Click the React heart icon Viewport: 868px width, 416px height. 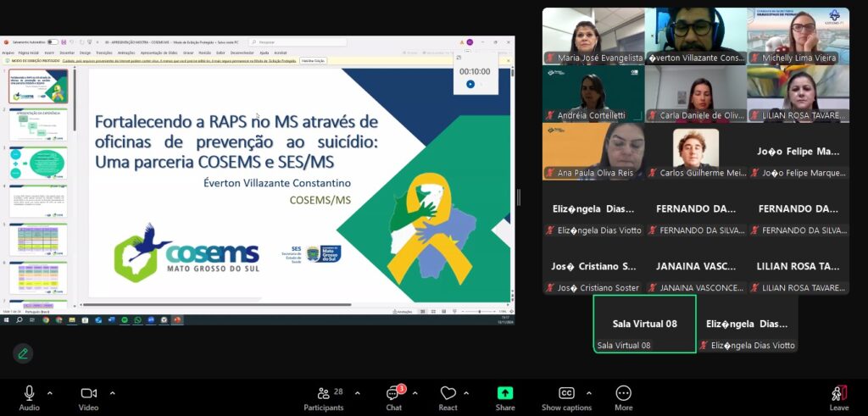448,394
